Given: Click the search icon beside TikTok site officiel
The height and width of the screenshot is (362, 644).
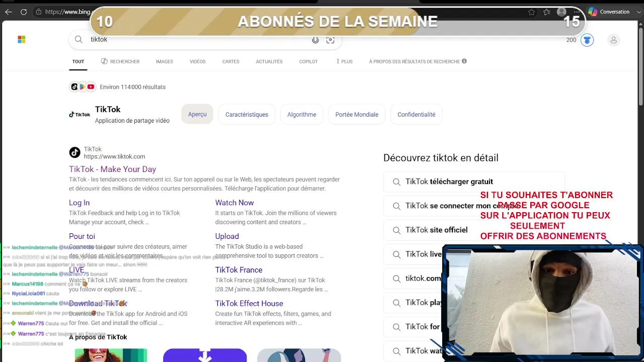Looking at the screenshot, I should [x=396, y=230].
